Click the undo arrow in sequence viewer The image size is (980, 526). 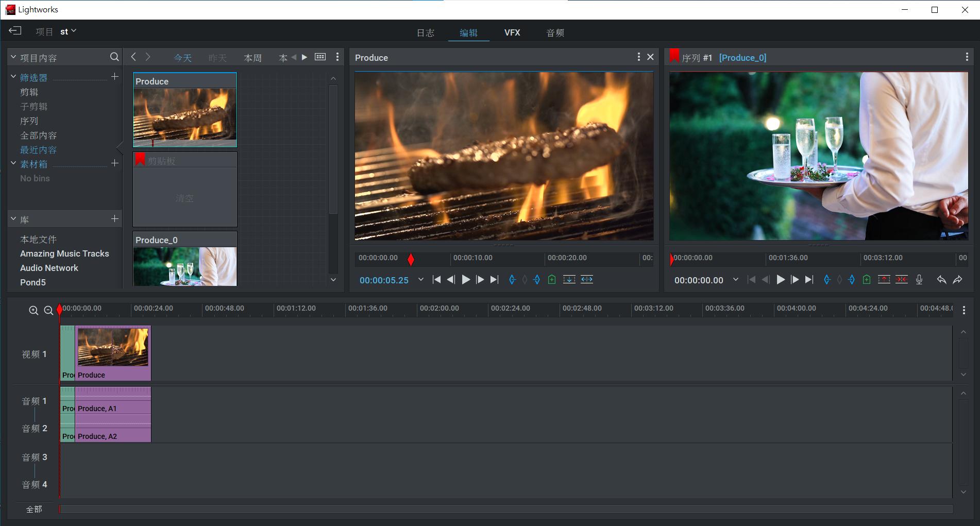941,280
